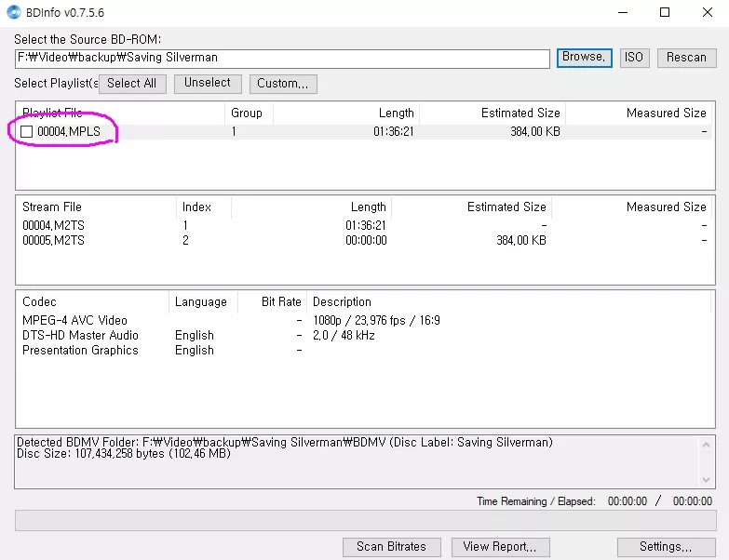Click the Detected BDMV Folder log line
This screenshot has width=729, height=560.
285,442
